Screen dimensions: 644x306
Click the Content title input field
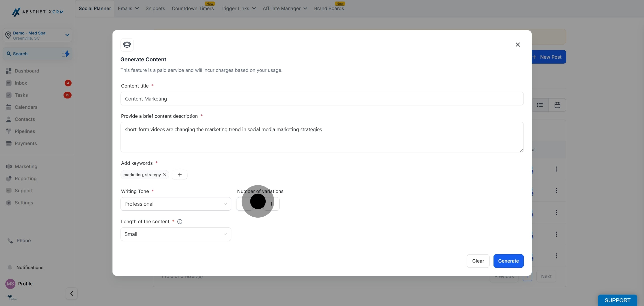pos(322,98)
